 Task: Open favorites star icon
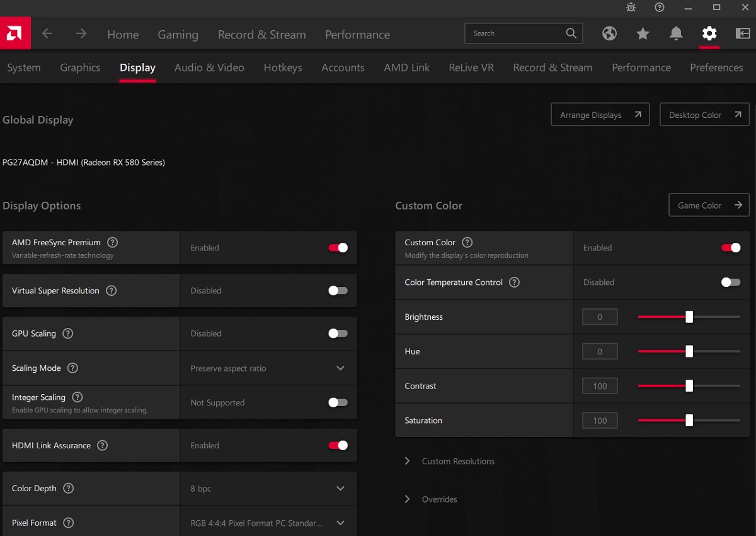643,33
